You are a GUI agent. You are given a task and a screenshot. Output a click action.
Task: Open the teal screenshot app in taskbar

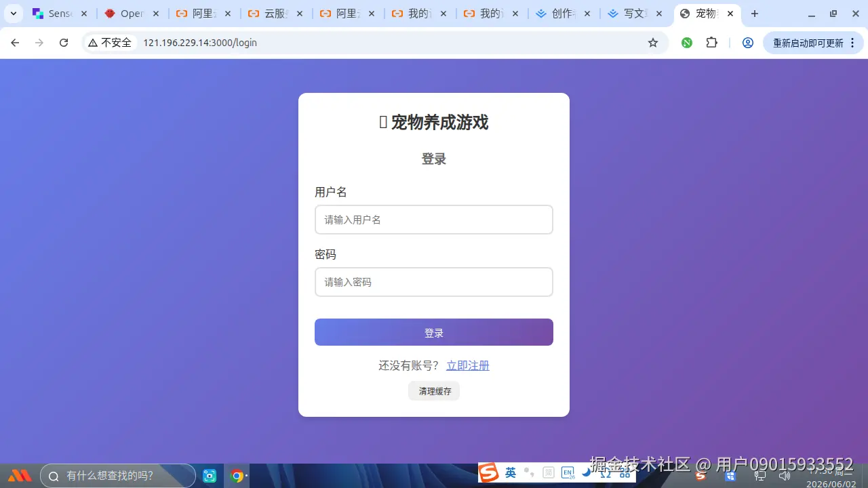click(210, 476)
